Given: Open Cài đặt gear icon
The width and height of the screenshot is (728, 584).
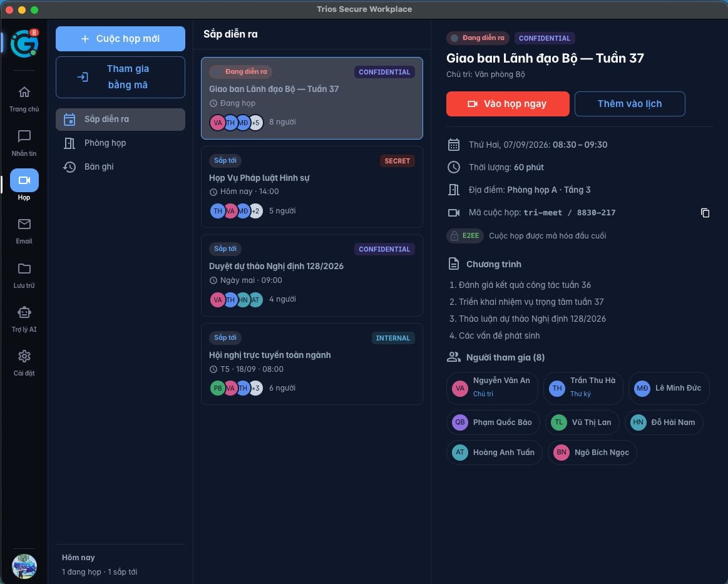Looking at the screenshot, I should coord(24,356).
